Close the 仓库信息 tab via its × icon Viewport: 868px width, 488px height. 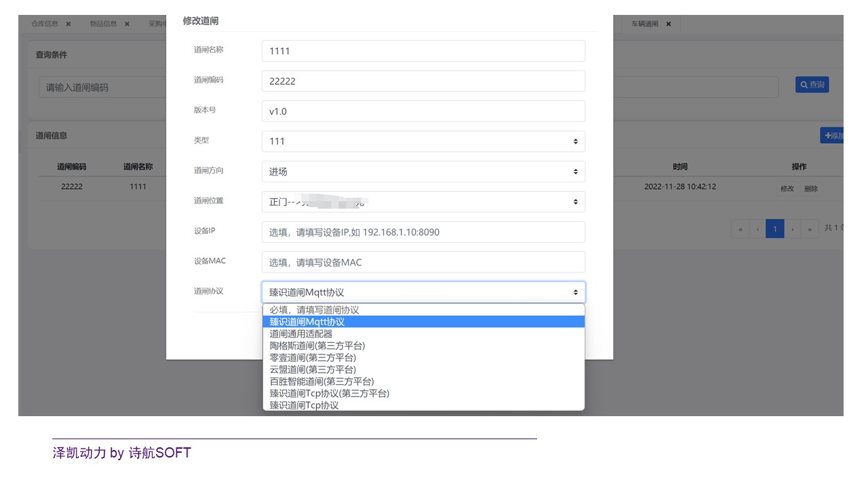click(68, 24)
